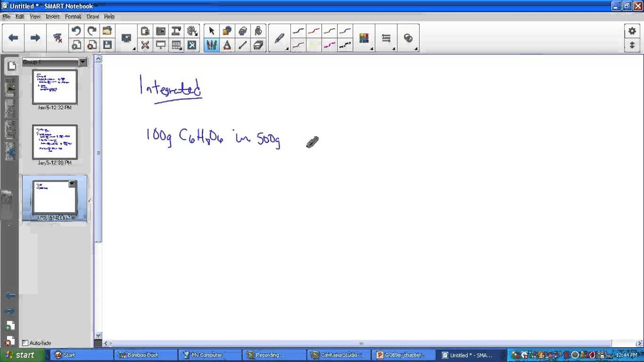
Task: Open the Page Sorter tab icon
Action: click(11, 65)
